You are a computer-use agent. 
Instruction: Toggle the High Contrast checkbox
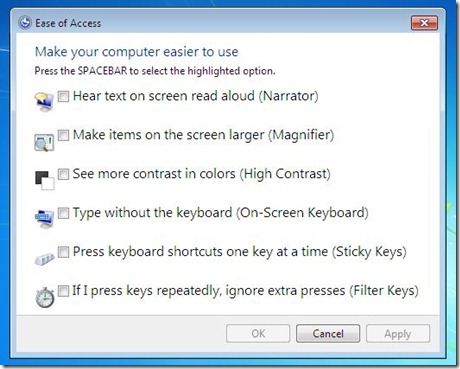point(63,174)
